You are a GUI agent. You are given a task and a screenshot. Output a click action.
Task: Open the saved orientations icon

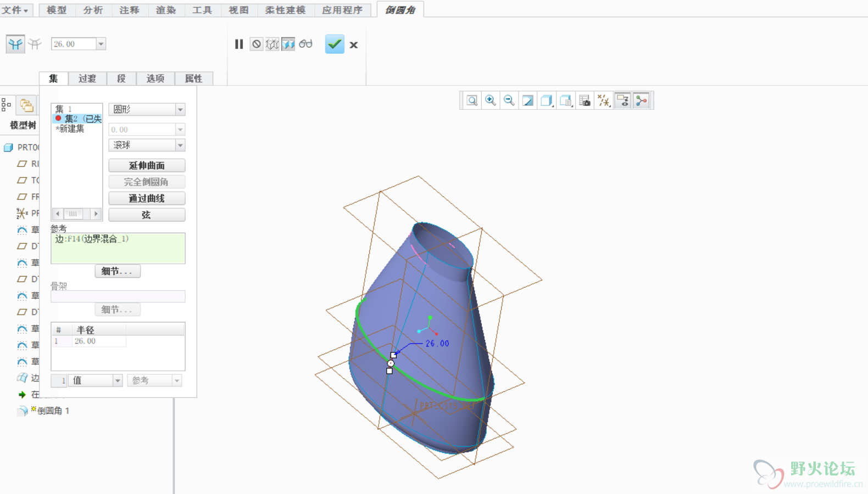click(566, 100)
